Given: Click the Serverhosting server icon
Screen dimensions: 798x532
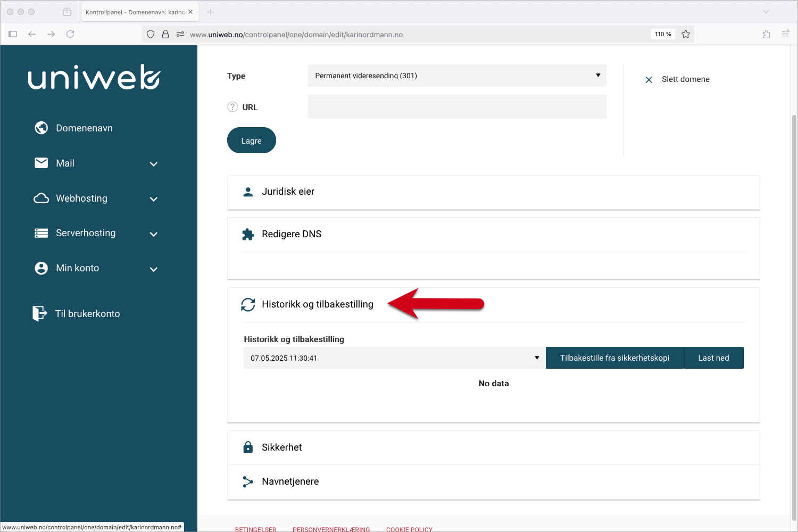Looking at the screenshot, I should pos(41,233).
